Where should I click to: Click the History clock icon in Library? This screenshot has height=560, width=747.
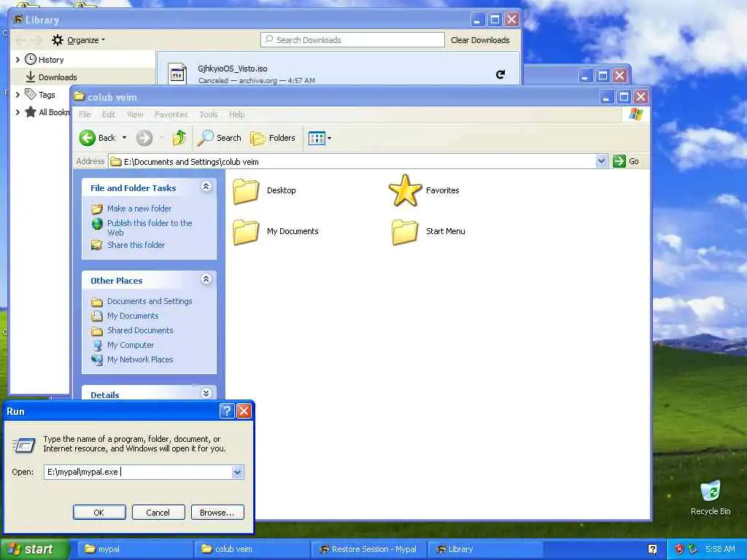[31, 59]
